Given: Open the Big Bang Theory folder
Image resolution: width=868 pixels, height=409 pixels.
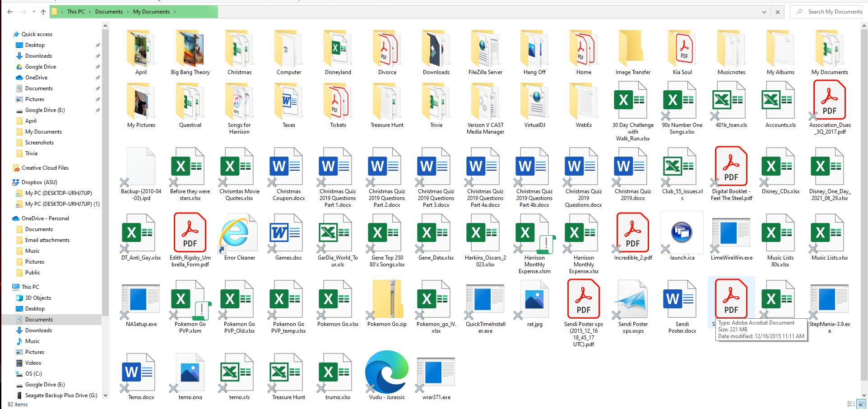Looking at the screenshot, I should [190, 53].
